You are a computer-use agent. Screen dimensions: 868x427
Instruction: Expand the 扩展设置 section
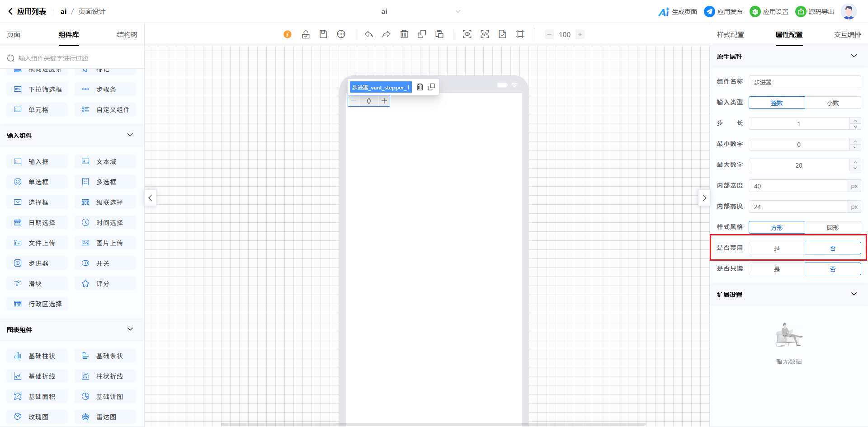click(854, 294)
